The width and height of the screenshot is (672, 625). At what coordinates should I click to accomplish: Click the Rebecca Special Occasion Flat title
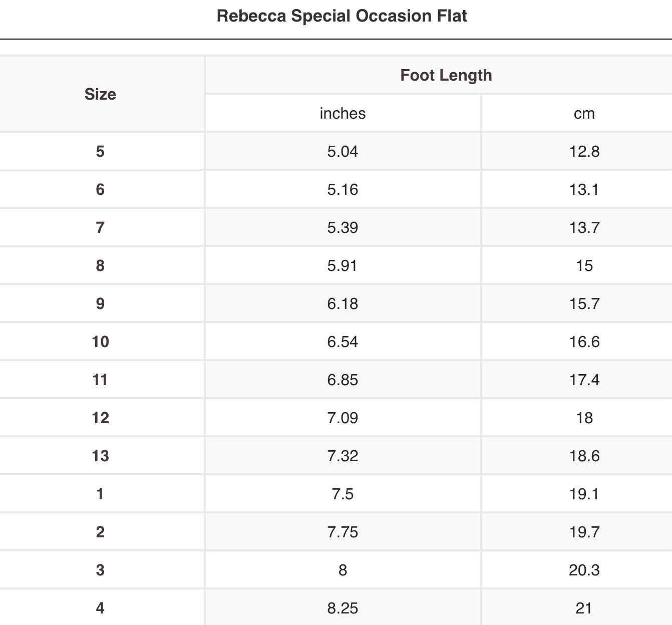342,16
